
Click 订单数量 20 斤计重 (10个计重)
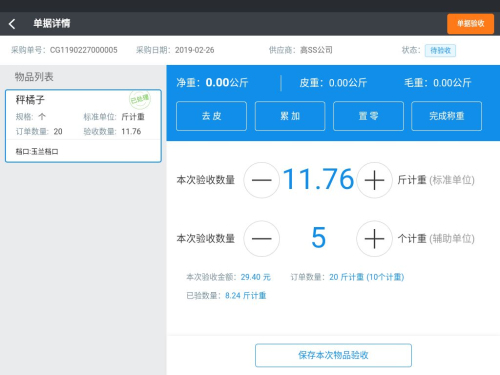pyautogui.click(x=347, y=277)
